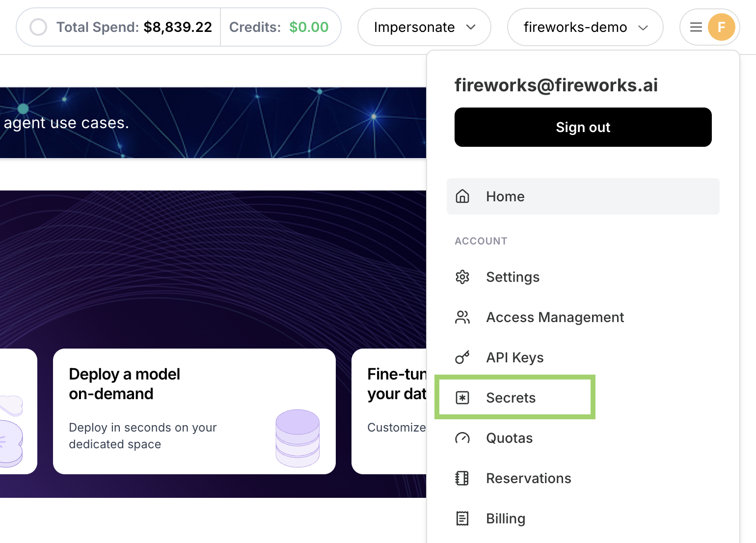
Task: Click the database stack illustration
Action: pyautogui.click(x=297, y=438)
